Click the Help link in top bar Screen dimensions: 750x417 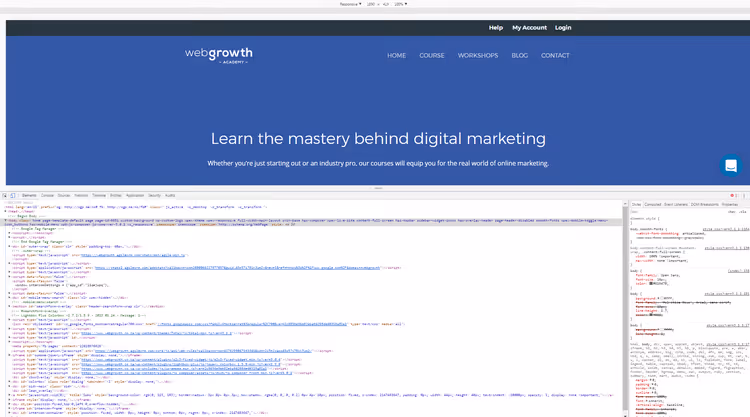tap(496, 28)
